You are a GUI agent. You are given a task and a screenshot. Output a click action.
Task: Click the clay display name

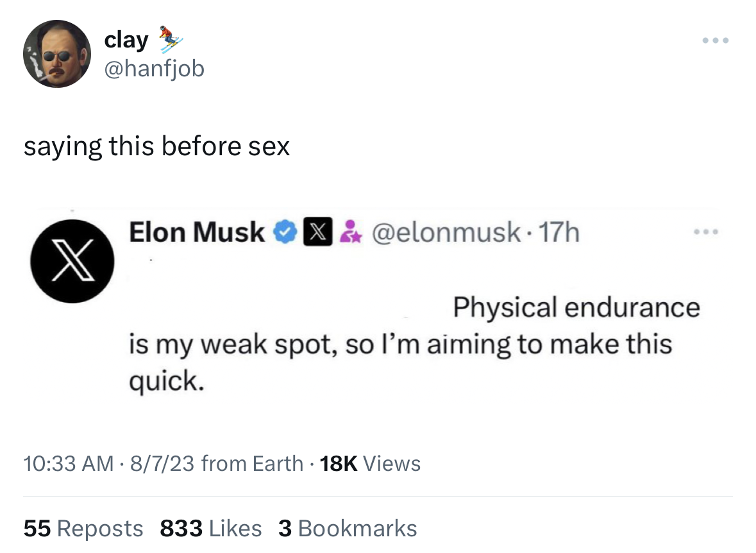[x=126, y=40]
